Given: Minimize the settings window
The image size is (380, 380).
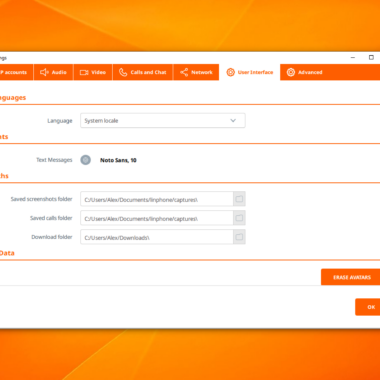Looking at the screenshot, I should (x=353, y=58).
